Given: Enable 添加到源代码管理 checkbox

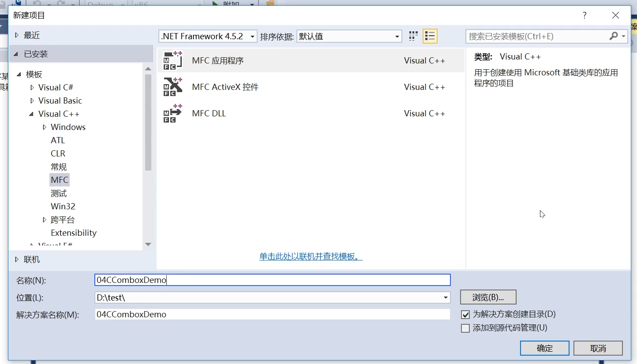Looking at the screenshot, I should tap(465, 328).
